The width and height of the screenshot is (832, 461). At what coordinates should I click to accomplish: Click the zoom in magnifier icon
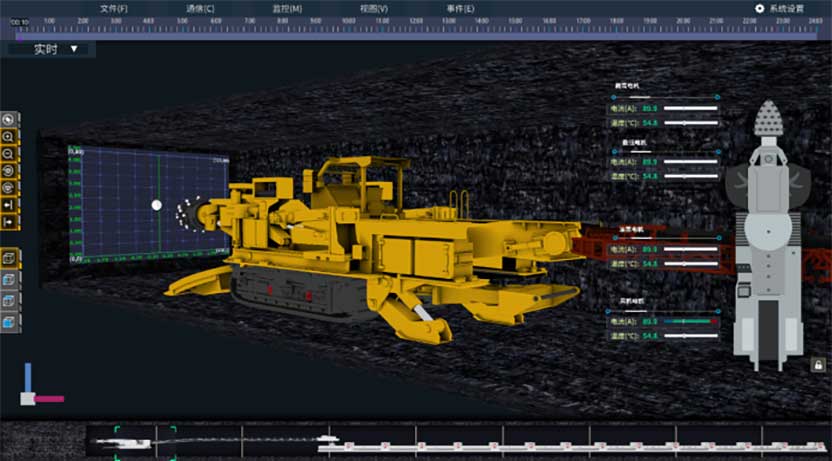point(9,137)
